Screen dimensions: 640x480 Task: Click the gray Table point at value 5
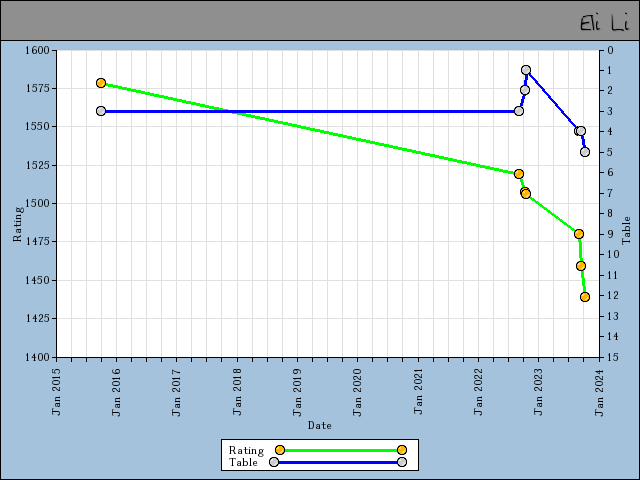[585, 152]
